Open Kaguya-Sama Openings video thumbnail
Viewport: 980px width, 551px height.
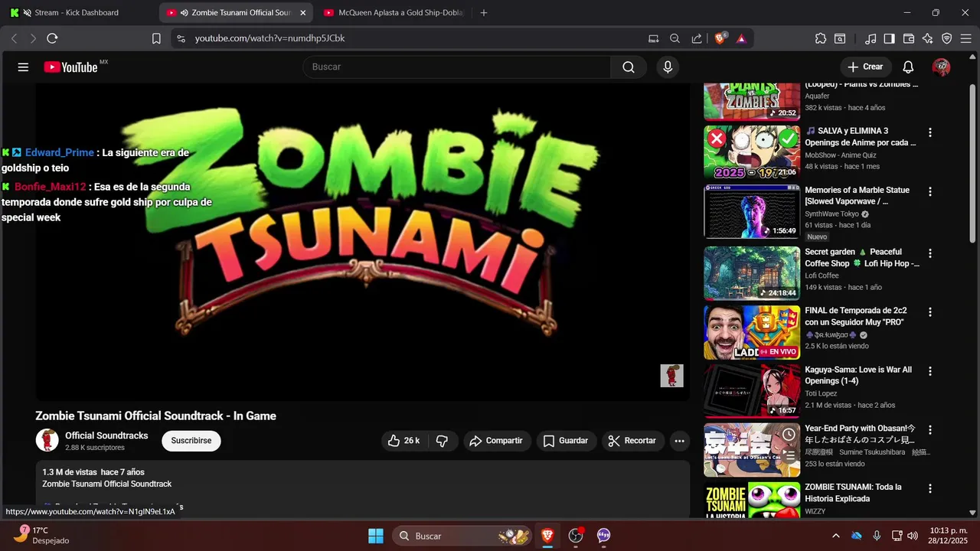tap(752, 391)
